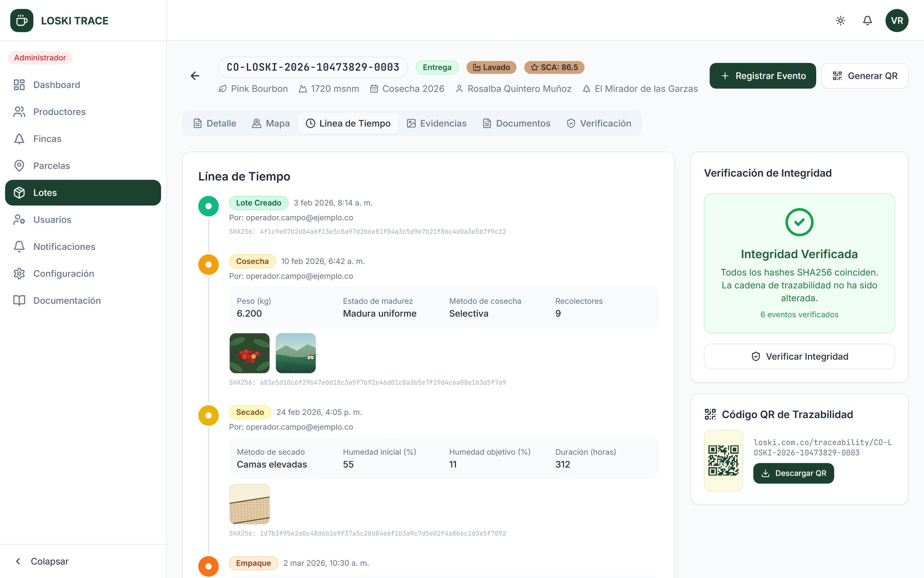Click the yellow Secado timeline marker
The height and width of the screenshot is (578, 924).
point(209,415)
